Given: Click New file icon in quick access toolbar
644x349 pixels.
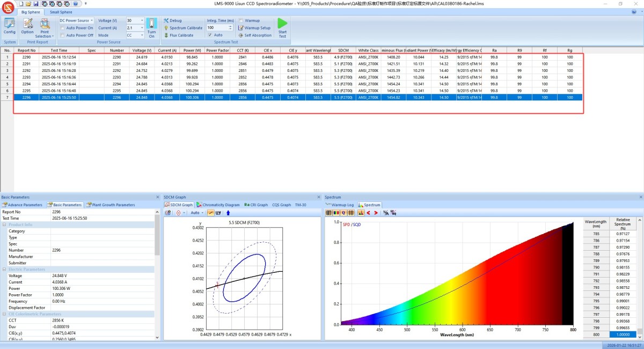Looking at the screenshot, I should coord(20,3).
